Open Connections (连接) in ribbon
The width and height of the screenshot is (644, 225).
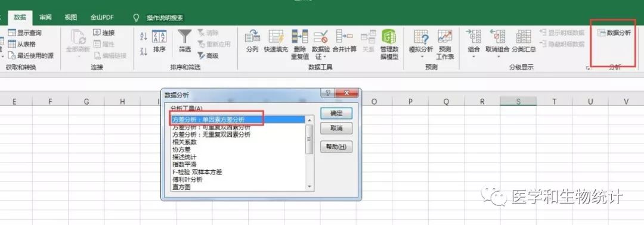pos(104,33)
